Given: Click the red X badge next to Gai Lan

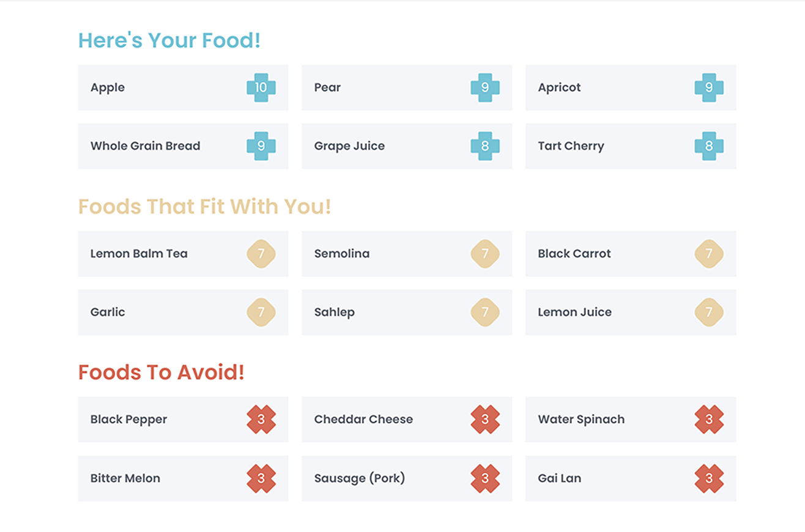Looking at the screenshot, I should [709, 478].
